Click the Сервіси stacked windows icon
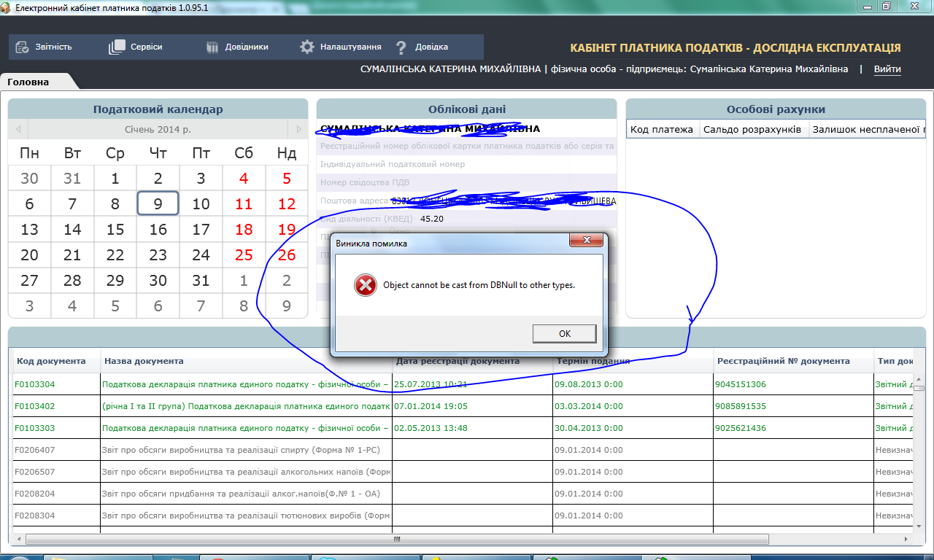 tap(117, 47)
